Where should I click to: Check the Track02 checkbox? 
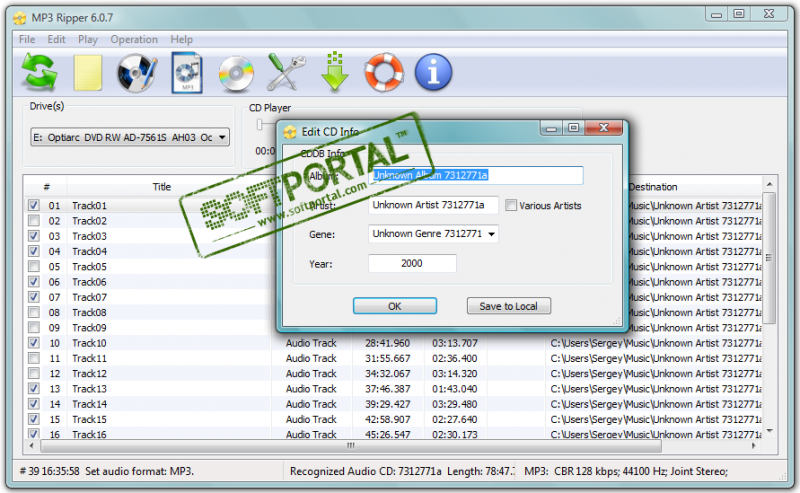34,220
